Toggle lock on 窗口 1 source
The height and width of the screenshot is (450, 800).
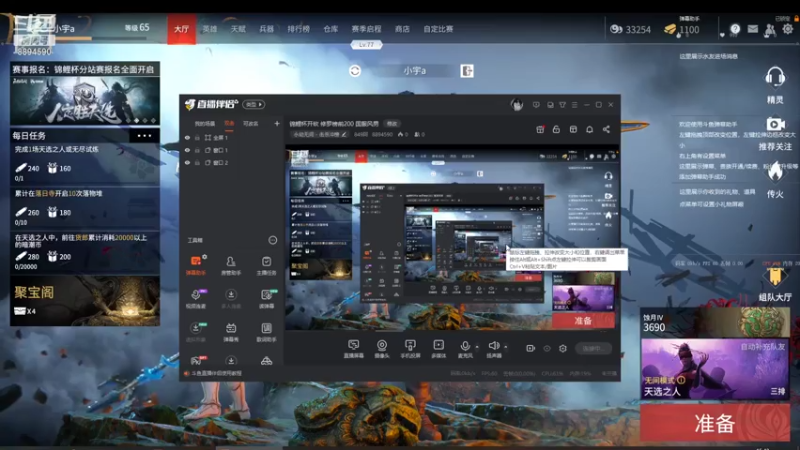click(197, 151)
